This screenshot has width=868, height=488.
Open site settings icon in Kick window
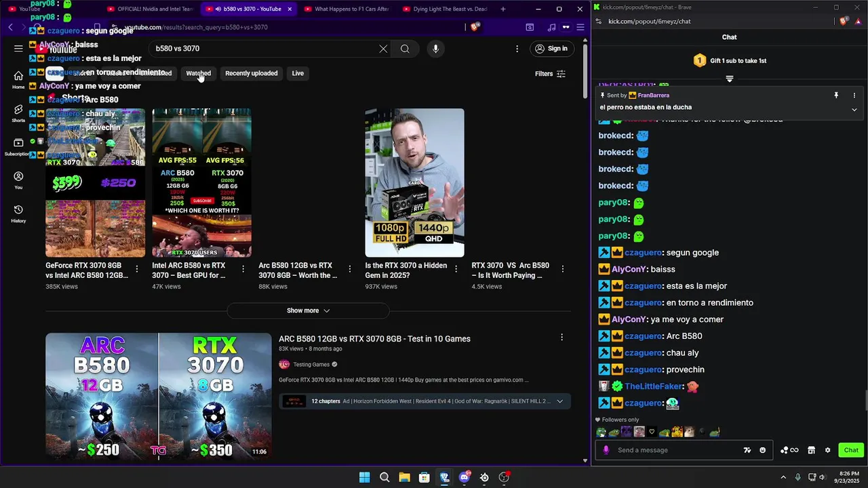(599, 21)
